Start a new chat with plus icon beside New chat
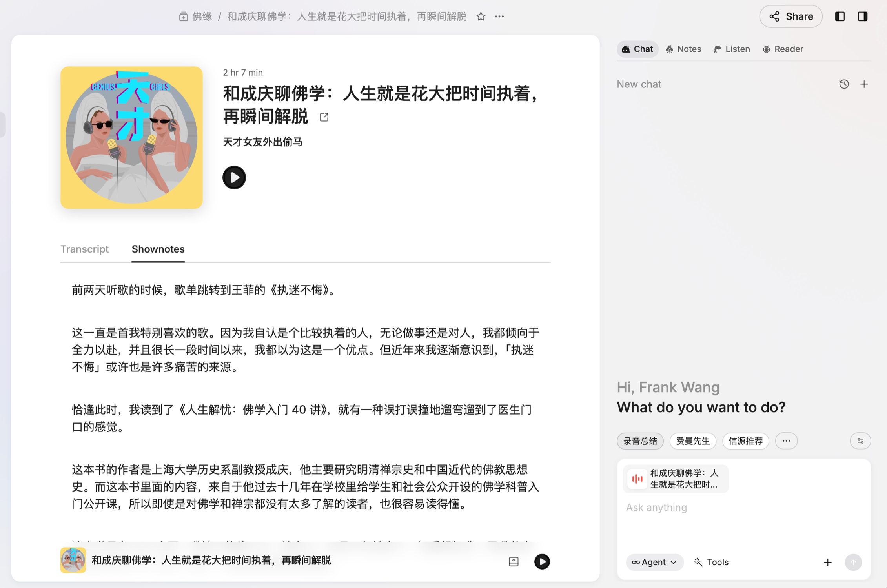 pos(864,84)
